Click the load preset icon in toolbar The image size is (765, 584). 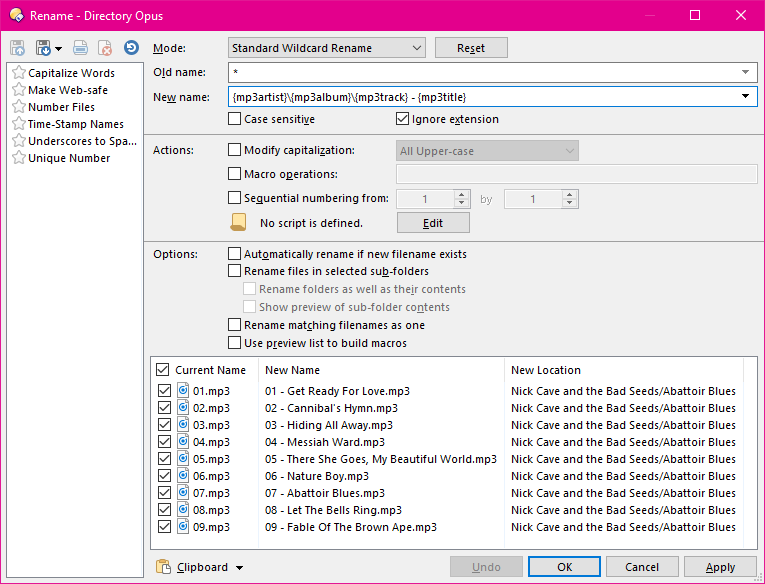(17, 48)
